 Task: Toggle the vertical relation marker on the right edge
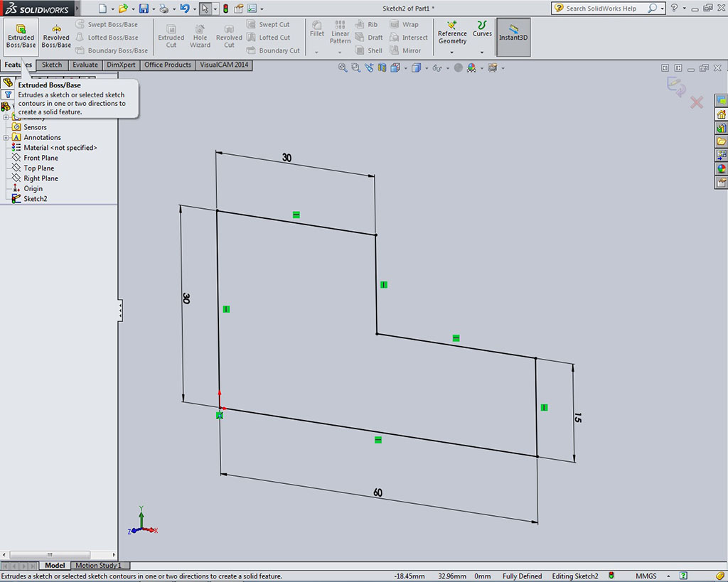tap(544, 407)
